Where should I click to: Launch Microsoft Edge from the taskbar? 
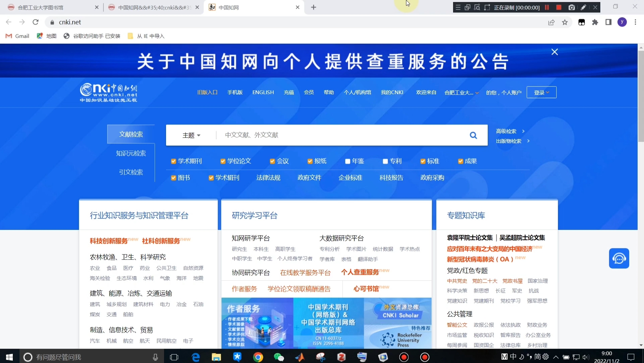[x=195, y=357]
